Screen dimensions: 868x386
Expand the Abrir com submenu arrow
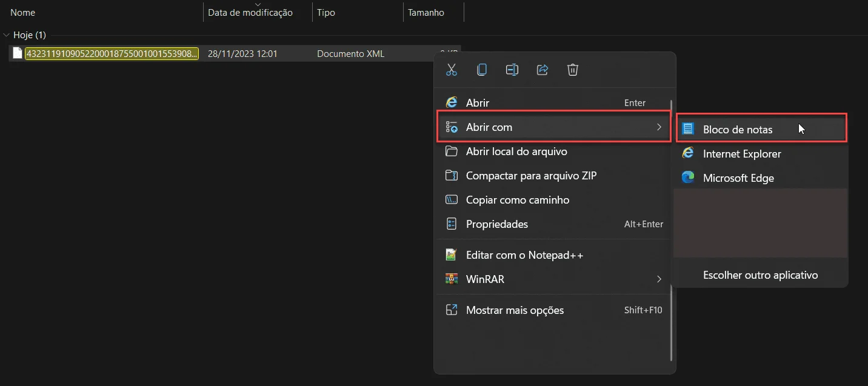(659, 127)
